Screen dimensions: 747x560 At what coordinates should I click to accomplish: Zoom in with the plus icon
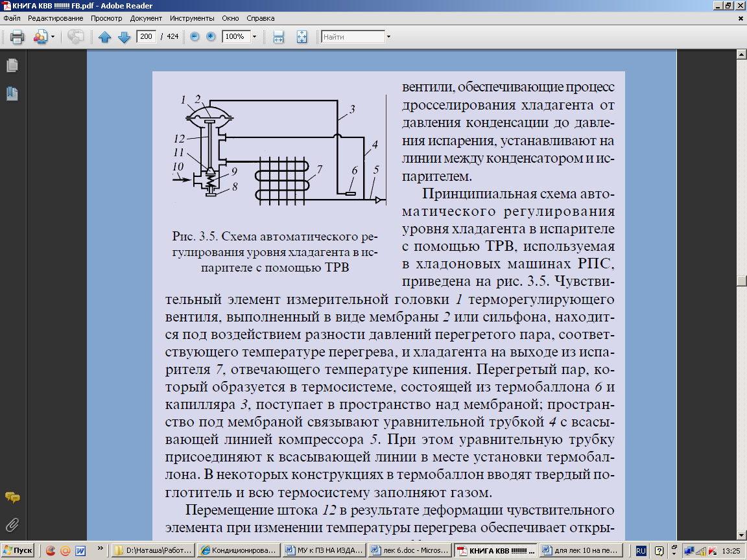tap(211, 36)
